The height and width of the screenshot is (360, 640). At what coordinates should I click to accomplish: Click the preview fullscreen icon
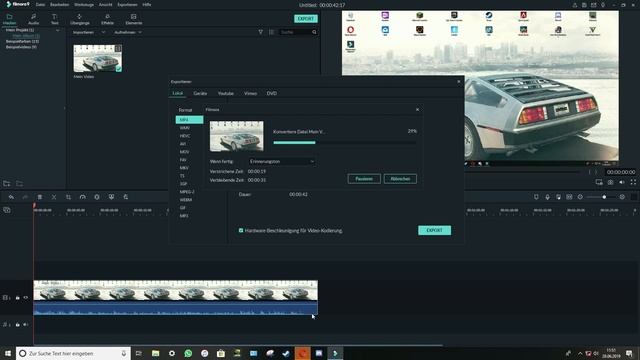coord(633,182)
